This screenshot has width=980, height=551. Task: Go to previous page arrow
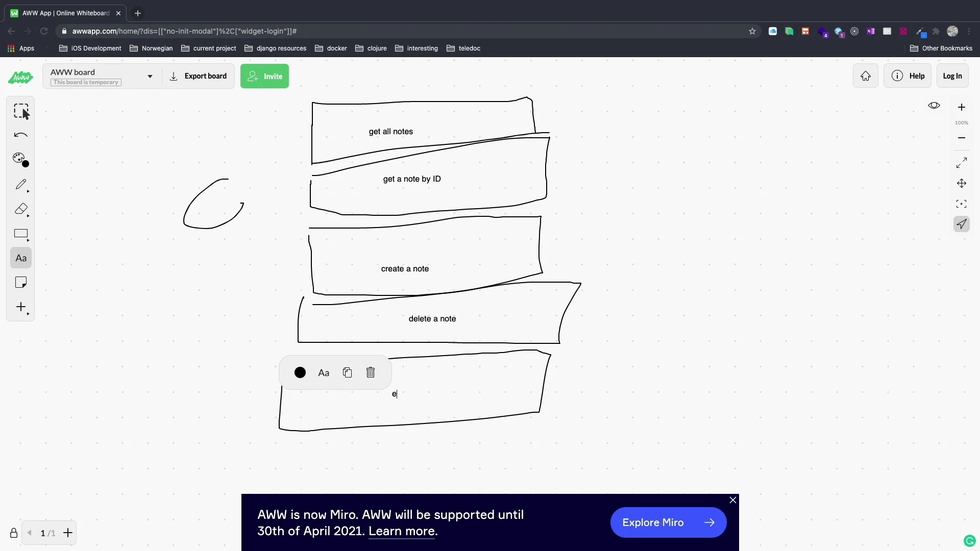(x=30, y=533)
